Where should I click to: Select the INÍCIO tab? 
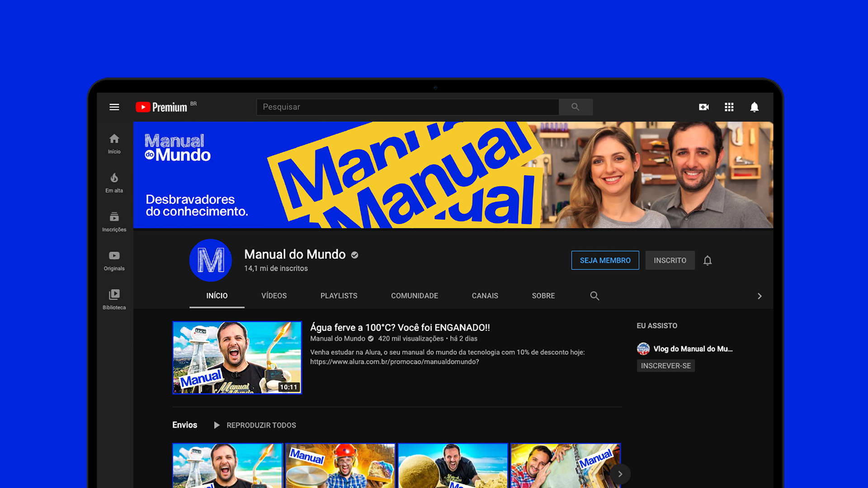(217, 296)
